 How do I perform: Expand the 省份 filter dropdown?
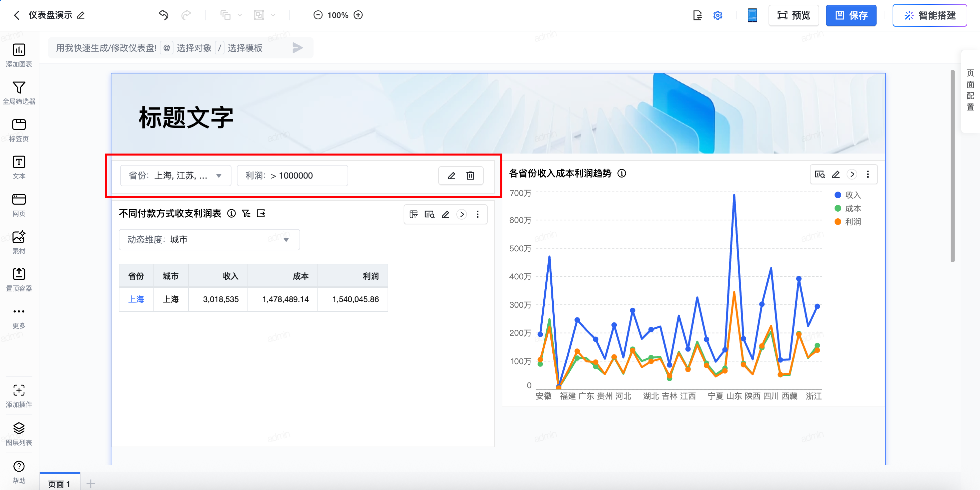click(x=175, y=176)
